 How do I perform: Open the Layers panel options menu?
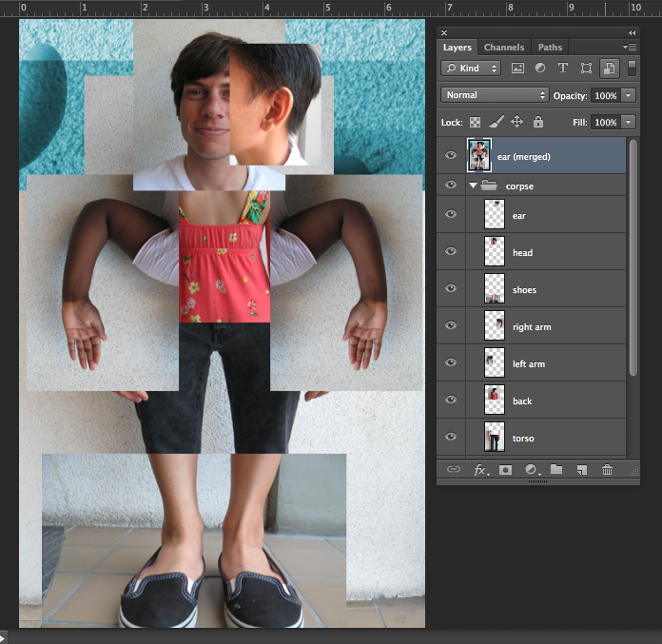(x=630, y=47)
